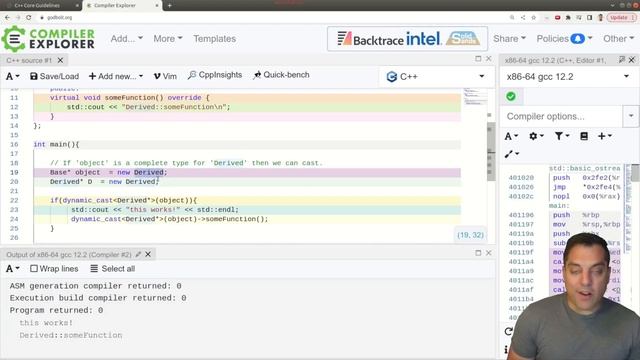The width and height of the screenshot is (640, 360).
Task: Open the Templates menu item
Action: click(x=214, y=39)
